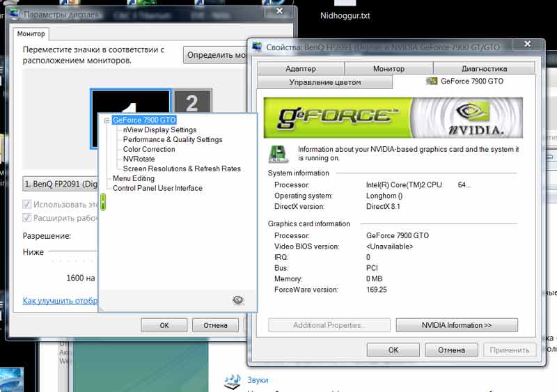This screenshot has width=557, height=392.
Task: Switch to the Монитор tab in Свойства
Action: tap(389, 68)
